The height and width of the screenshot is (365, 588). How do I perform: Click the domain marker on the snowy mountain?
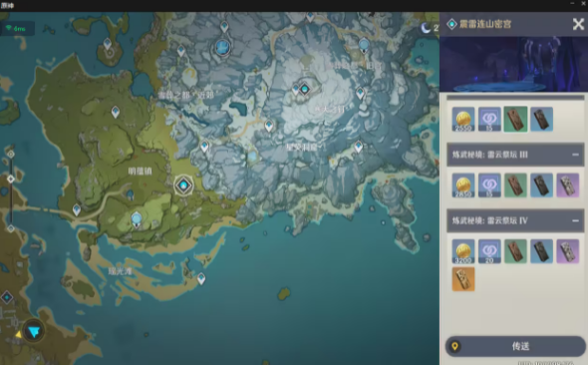305,89
